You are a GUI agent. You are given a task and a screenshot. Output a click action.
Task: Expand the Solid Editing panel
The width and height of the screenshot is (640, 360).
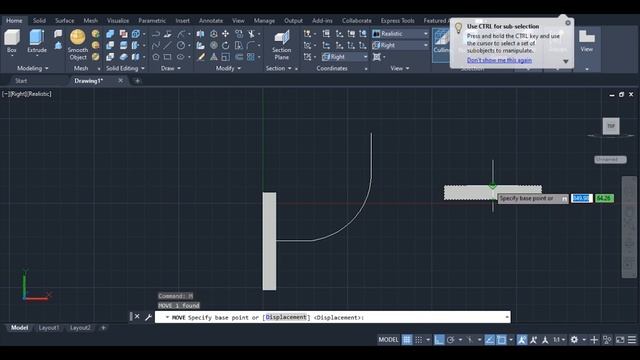coord(125,68)
